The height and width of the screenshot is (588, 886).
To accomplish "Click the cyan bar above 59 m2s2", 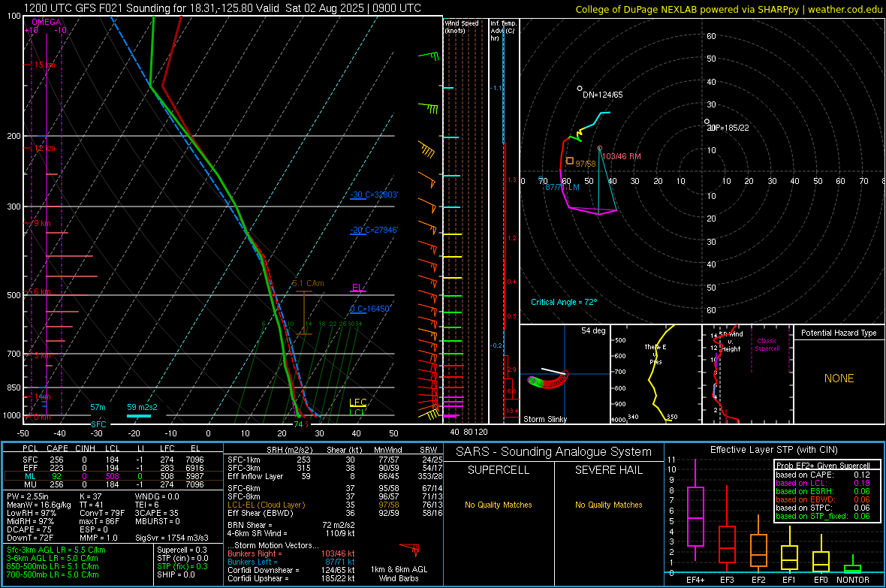I will (x=138, y=416).
